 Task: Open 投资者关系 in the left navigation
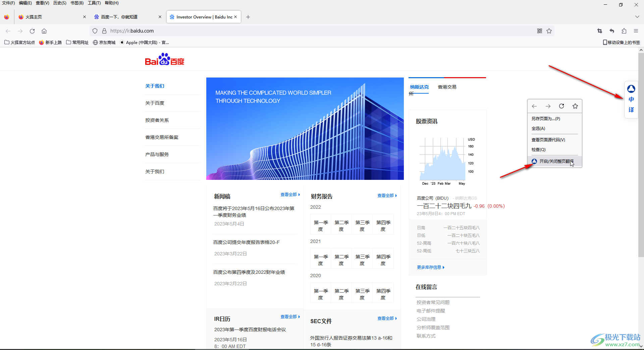(x=157, y=120)
